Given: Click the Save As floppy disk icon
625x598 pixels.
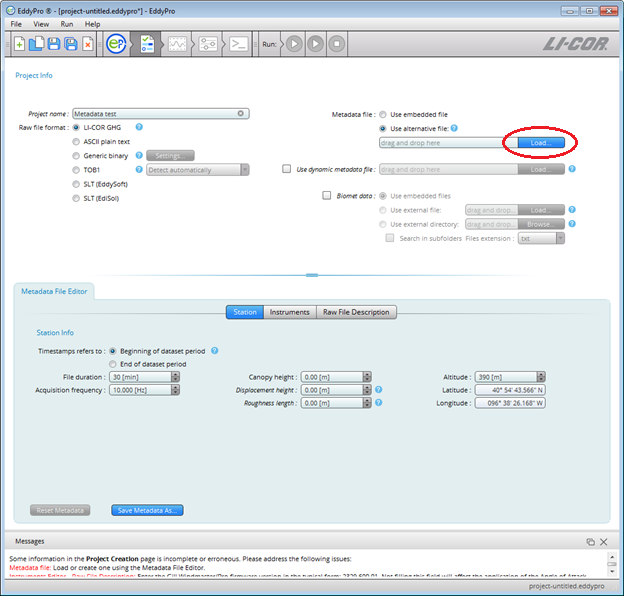Looking at the screenshot, I should [71, 43].
